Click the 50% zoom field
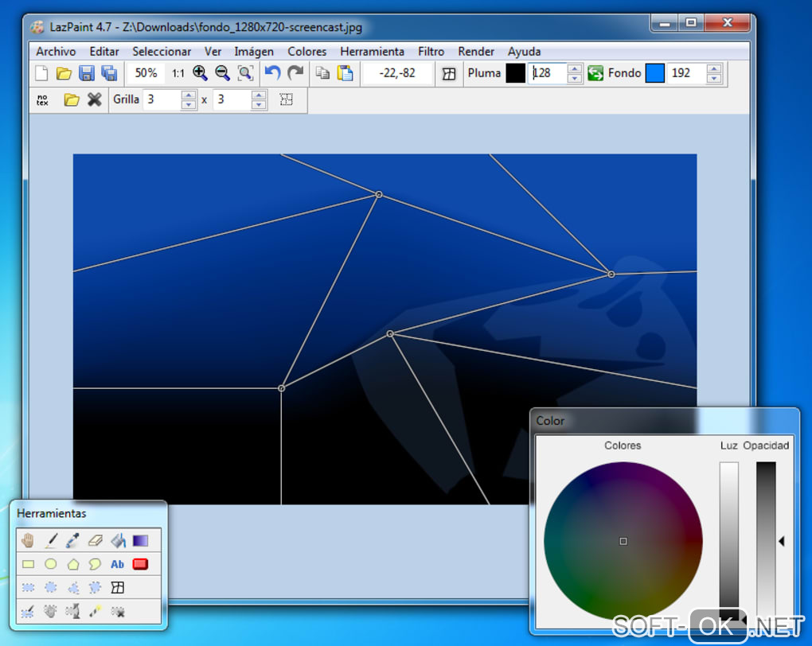812x646 pixels. [146, 73]
